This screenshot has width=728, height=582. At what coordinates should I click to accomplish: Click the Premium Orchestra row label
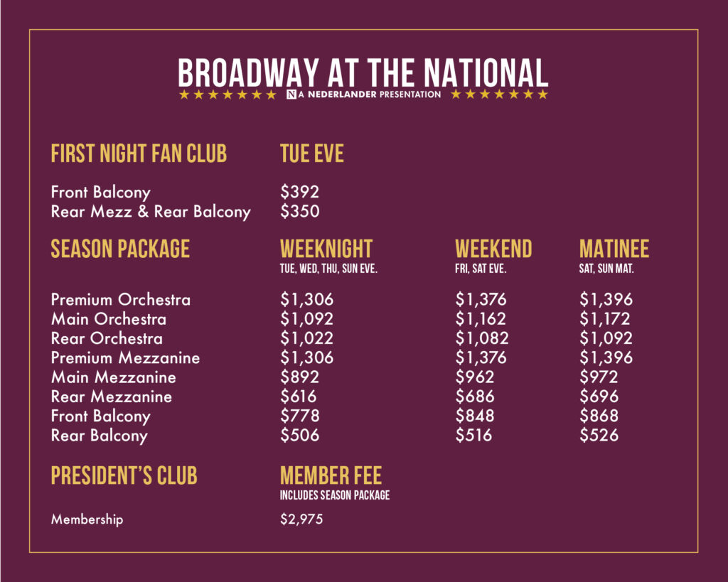(121, 300)
